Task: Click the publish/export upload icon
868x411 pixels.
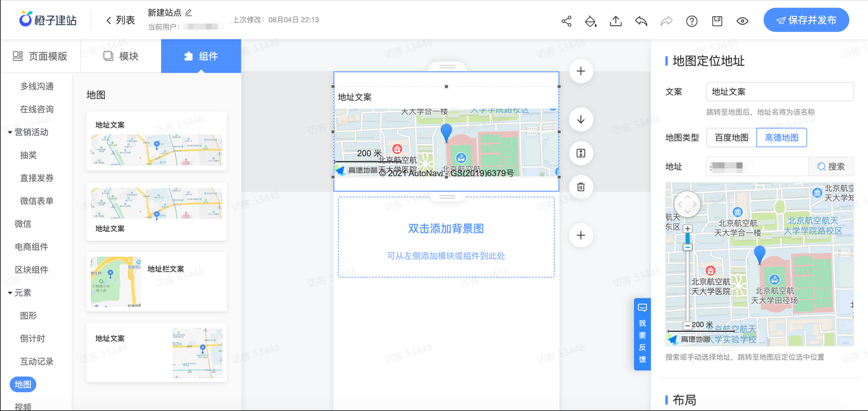Action: point(615,21)
